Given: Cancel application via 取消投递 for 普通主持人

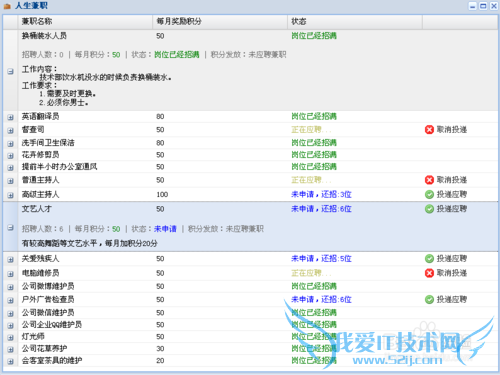Looking at the screenshot, I should (x=452, y=180).
